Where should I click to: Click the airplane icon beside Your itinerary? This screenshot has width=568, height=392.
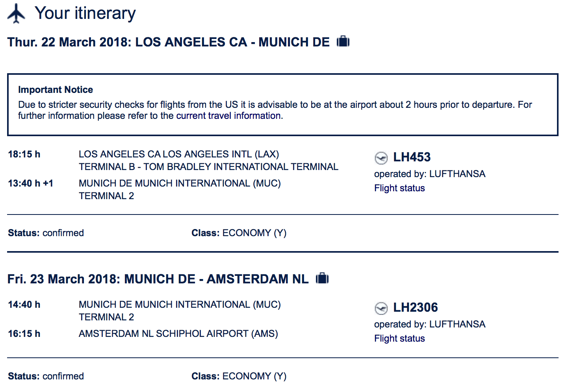click(x=16, y=13)
